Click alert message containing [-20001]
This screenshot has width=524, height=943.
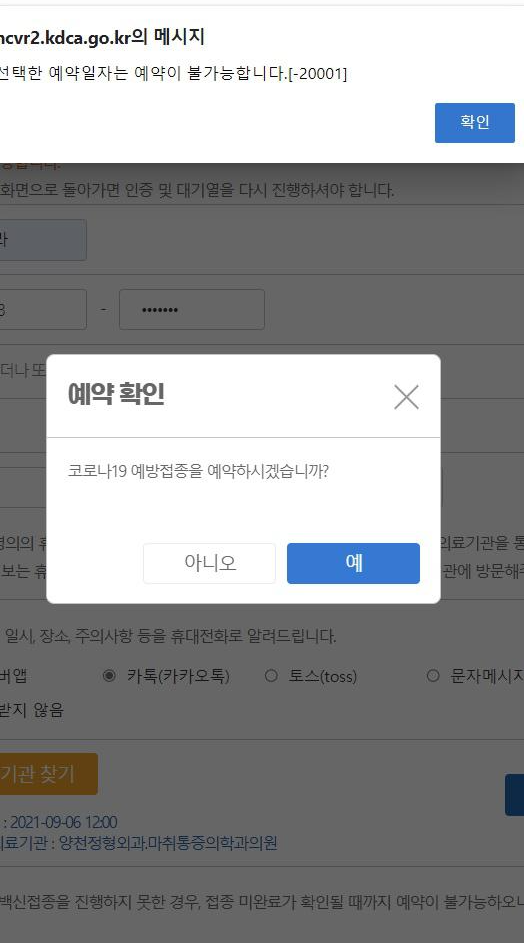click(173, 74)
